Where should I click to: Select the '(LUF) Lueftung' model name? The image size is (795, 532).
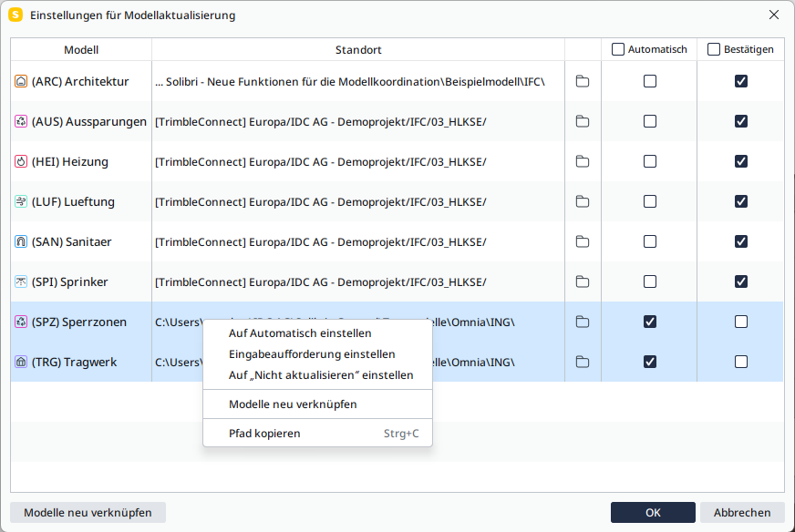(73, 201)
